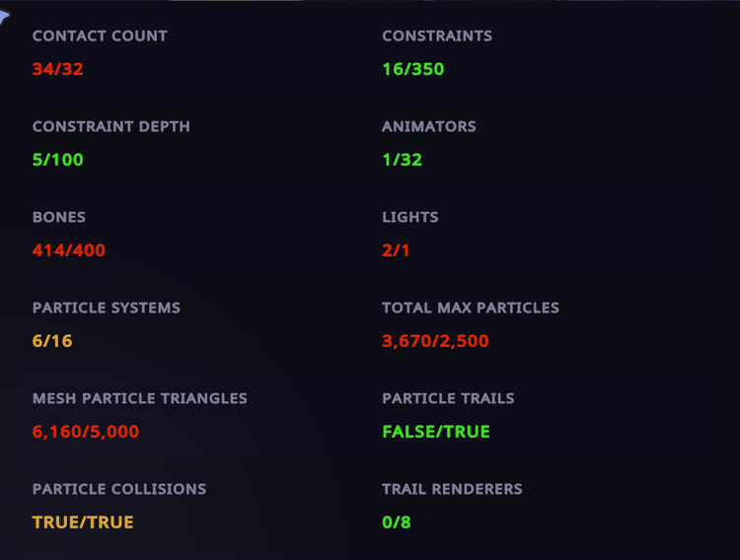Click the Mesh Particle Triangles label
This screenshot has width=740, height=560.
tap(140, 398)
